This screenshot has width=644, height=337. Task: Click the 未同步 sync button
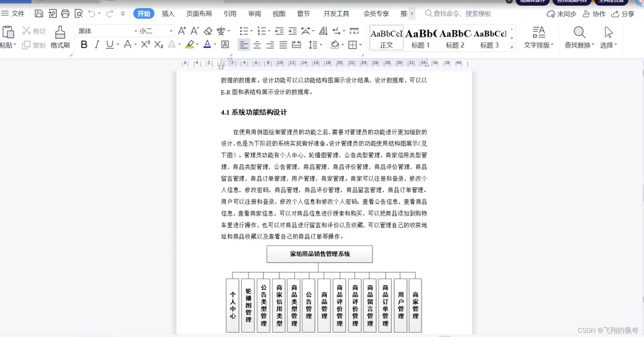click(x=561, y=14)
